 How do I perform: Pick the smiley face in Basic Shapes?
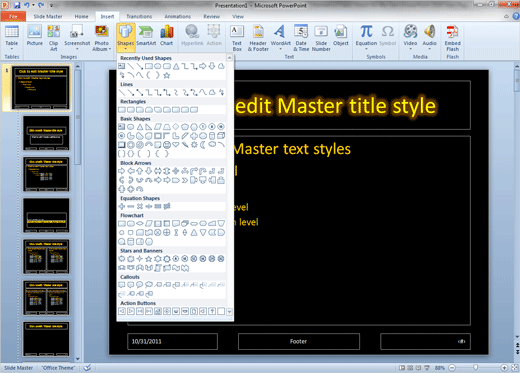pyautogui.click(x=167, y=145)
